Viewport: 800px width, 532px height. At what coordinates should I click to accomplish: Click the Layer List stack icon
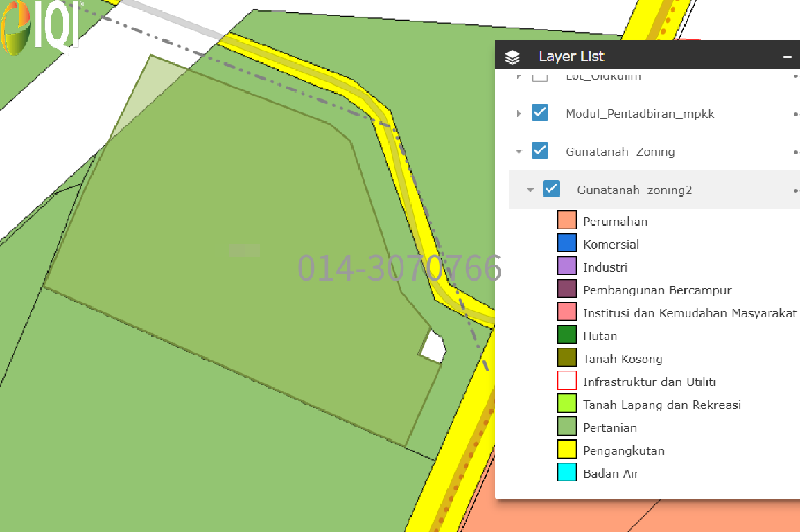[x=512, y=57]
